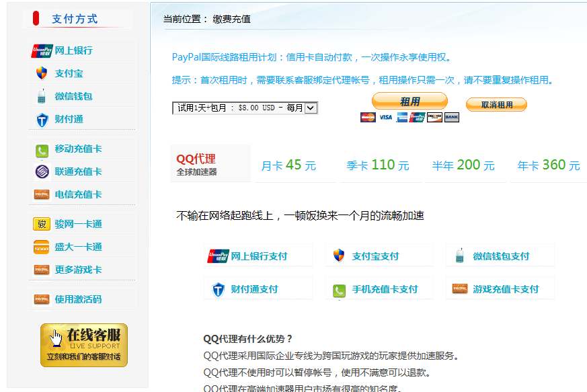Screen dimensions: 587x392
Task: Click the Discover card logo under 租用 button
Action: (434, 117)
